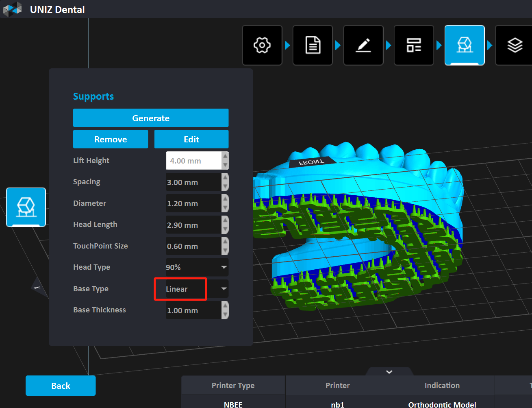Open the layers slicing workflow step
This screenshot has height=408, width=532.
514,45
